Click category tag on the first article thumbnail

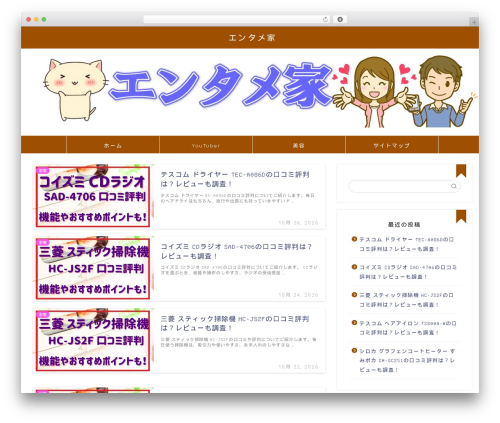43,170
